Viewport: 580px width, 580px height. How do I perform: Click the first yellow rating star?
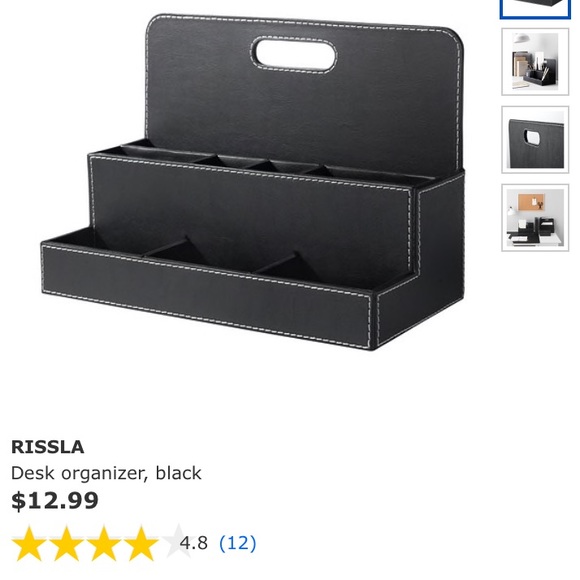click(x=29, y=543)
